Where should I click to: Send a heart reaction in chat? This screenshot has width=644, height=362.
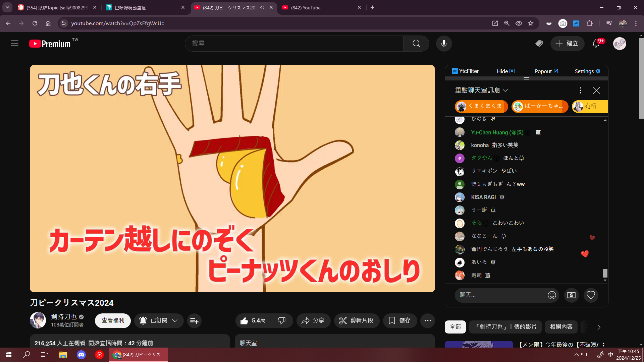(591, 295)
